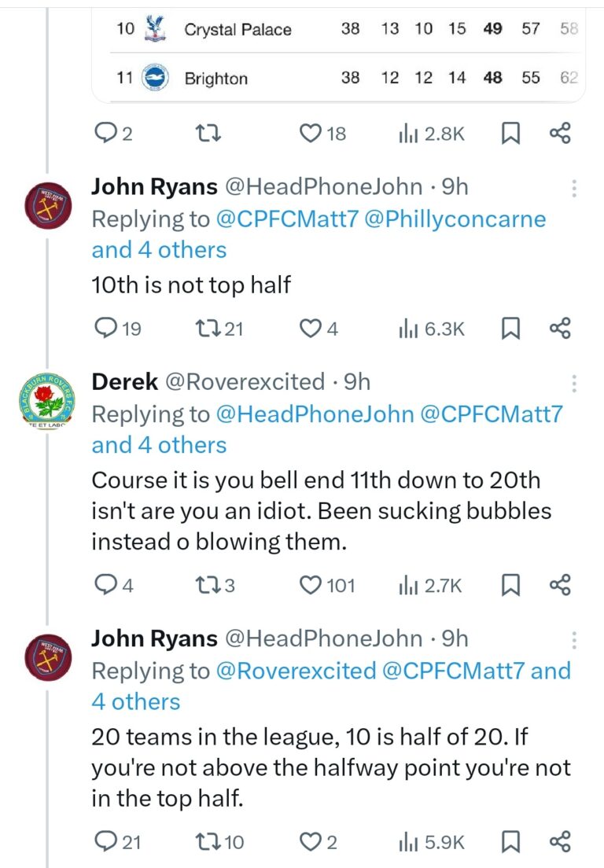Like Derek's reply with 101 likes
The height and width of the screenshot is (868, 604).
tap(311, 585)
